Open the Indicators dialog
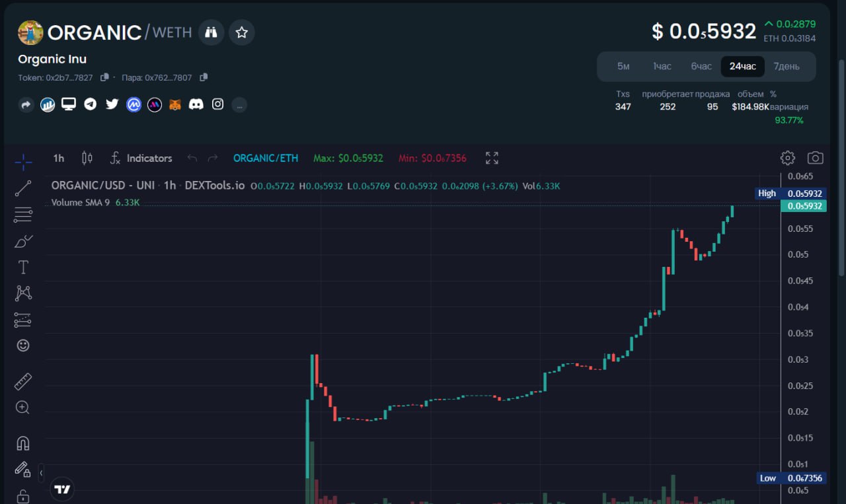 [x=141, y=158]
